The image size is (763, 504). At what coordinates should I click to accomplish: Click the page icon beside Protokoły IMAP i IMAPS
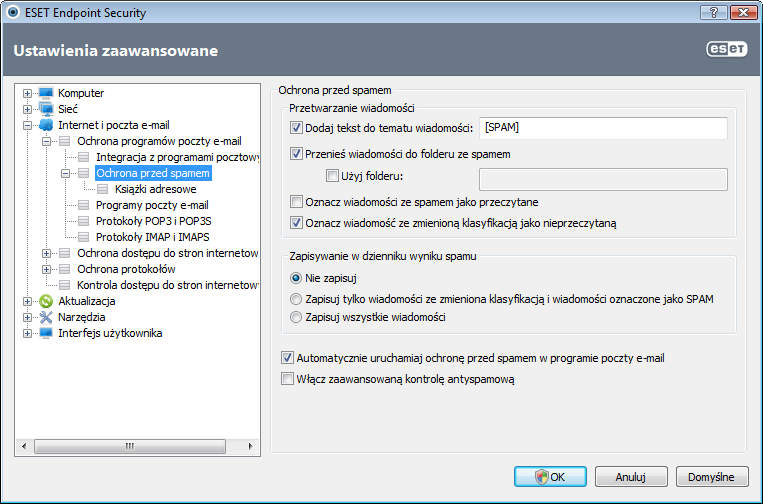[83, 237]
